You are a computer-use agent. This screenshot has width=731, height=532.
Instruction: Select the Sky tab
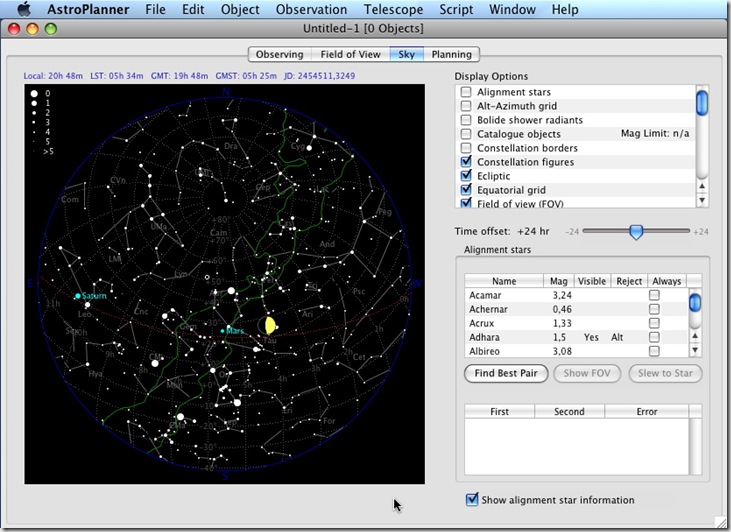(407, 54)
